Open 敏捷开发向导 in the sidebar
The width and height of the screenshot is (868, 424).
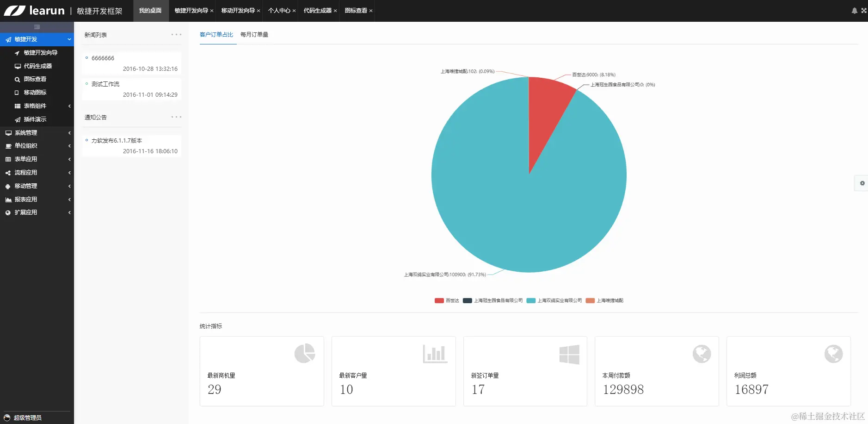(37, 53)
